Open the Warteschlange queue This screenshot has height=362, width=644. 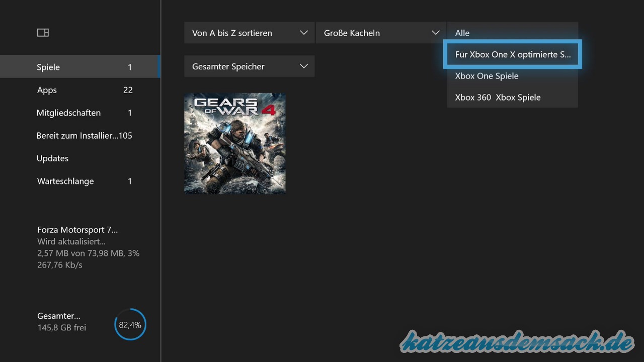tap(80, 181)
